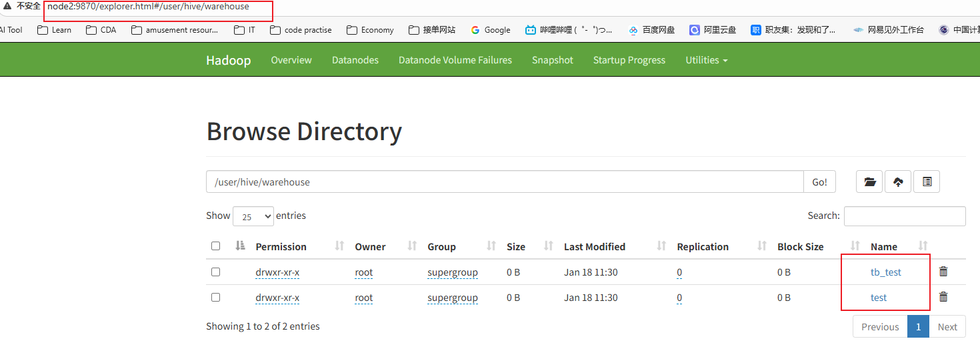The width and height of the screenshot is (980, 355).
Task: Click the Search input field
Action: (904, 216)
